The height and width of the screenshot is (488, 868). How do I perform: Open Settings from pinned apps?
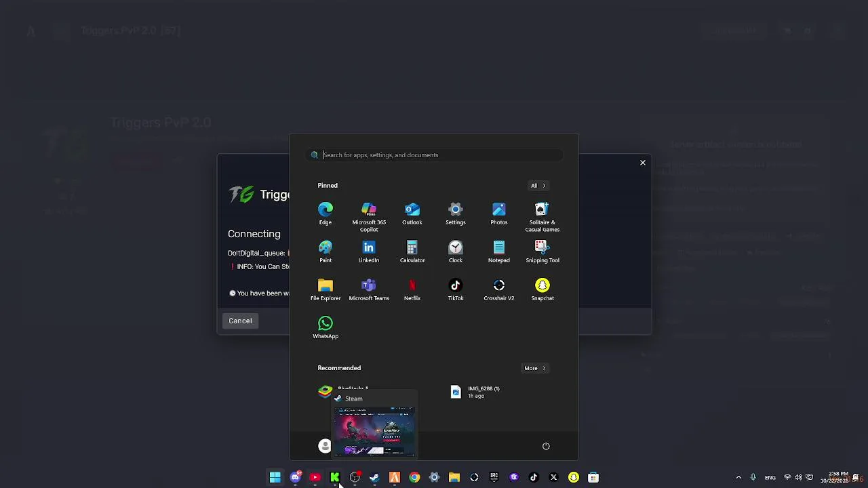point(456,213)
